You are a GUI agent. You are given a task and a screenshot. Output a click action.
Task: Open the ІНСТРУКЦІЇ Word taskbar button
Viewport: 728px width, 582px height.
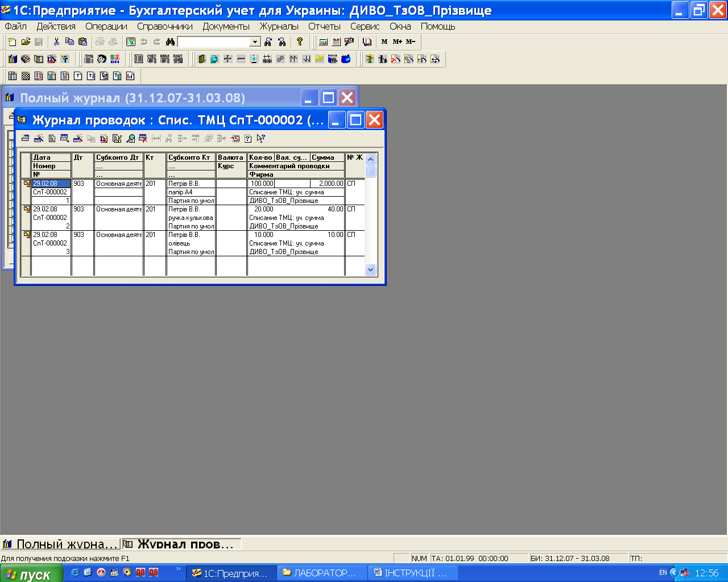coord(413,573)
